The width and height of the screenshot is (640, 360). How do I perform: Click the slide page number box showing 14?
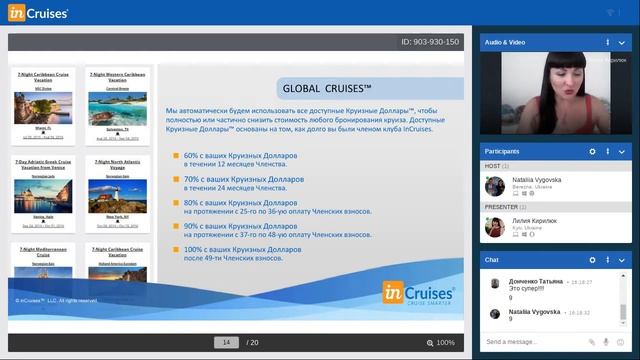pos(226,342)
